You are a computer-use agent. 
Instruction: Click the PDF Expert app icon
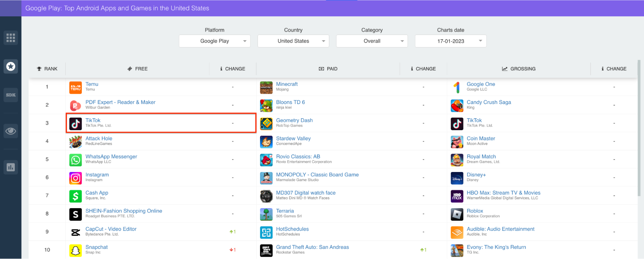point(75,106)
